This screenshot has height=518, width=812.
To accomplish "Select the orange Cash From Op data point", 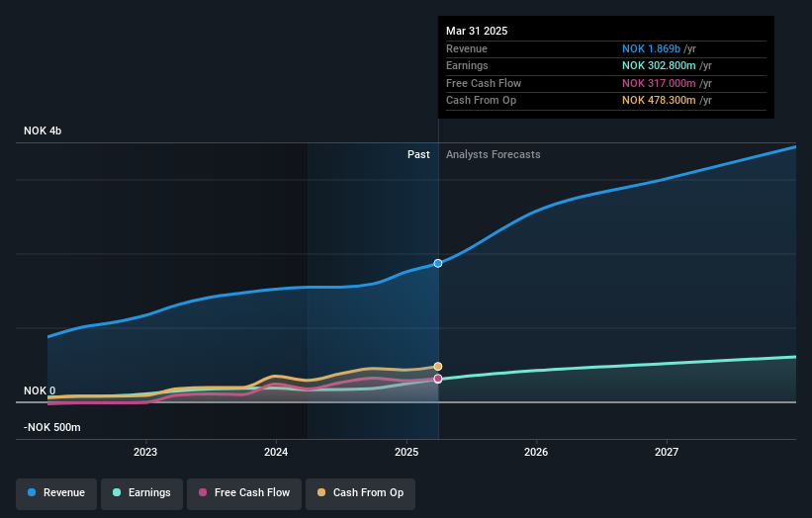I will 438,367.
